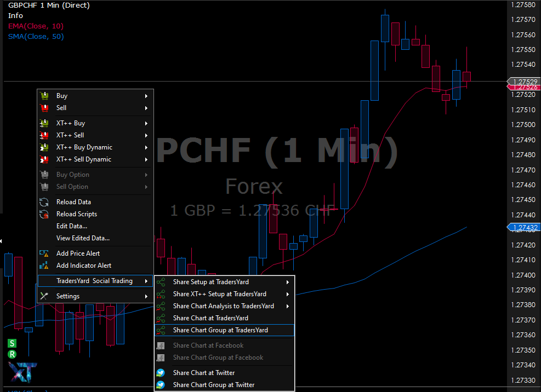Image resolution: width=541 pixels, height=392 pixels.
Task: Click the 1.27529 current price marker
Action: (x=524, y=82)
